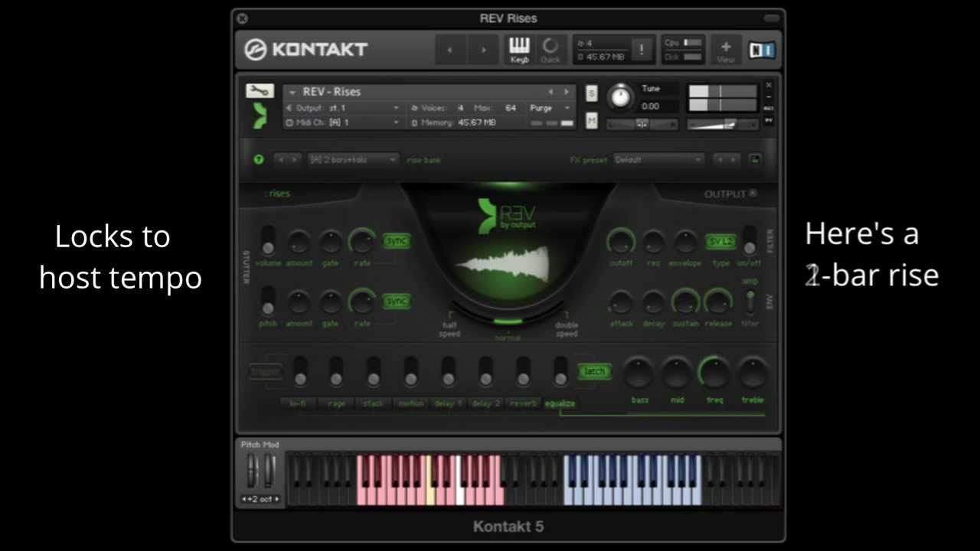Click the AUX button on instrument header
This screenshot has width=980, height=551.
769,108
